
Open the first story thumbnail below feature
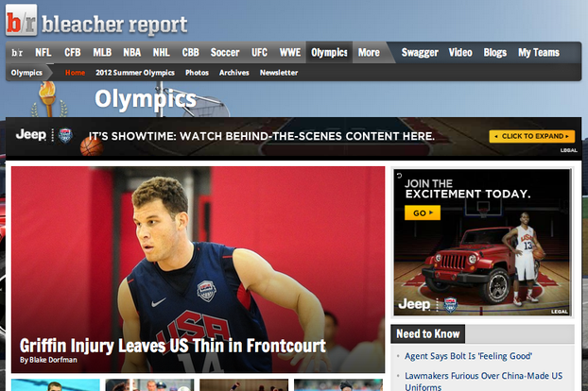tap(56, 385)
